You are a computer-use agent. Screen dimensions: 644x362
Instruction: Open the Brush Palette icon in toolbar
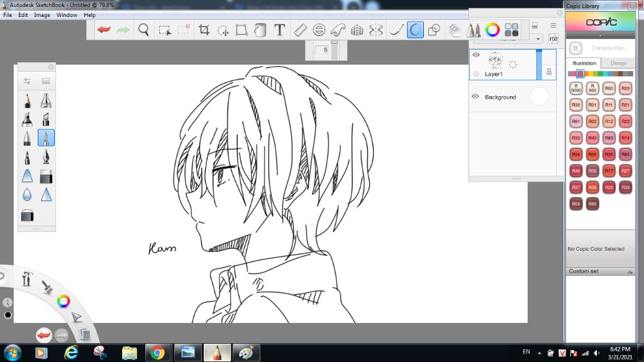tap(473, 30)
